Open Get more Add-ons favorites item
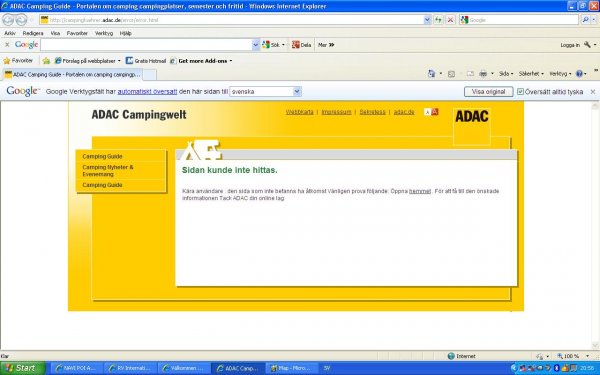Image resolution: width=600 pixels, height=375 pixels. [x=201, y=61]
